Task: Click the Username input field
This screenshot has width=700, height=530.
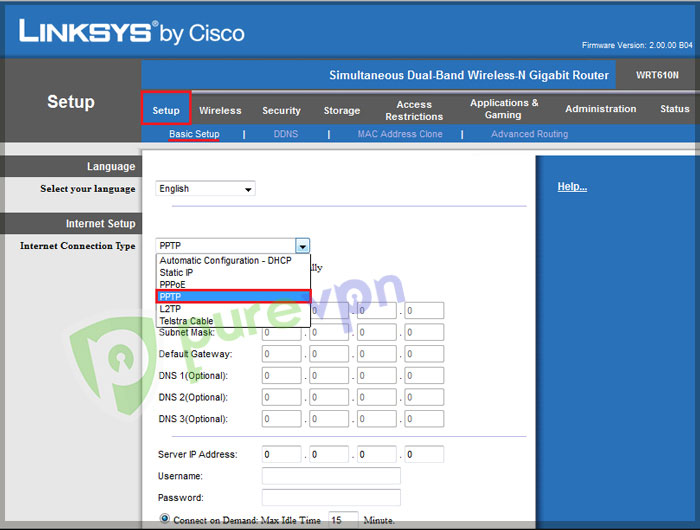Action: pyautogui.click(x=331, y=476)
